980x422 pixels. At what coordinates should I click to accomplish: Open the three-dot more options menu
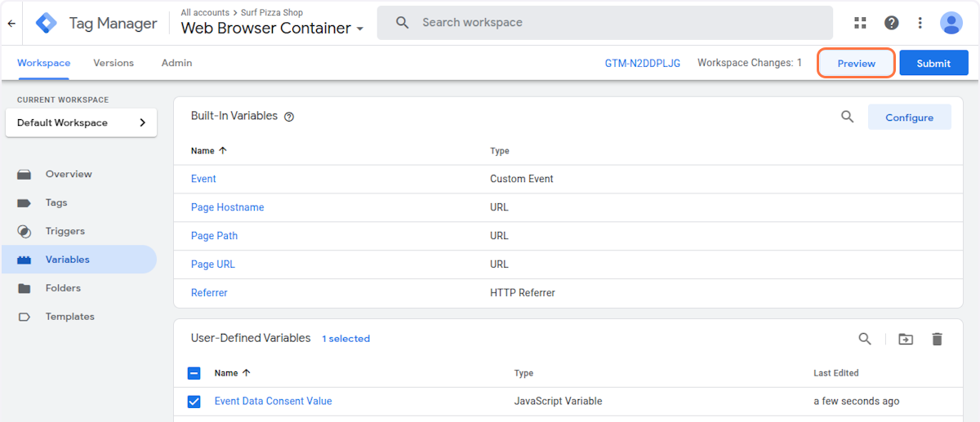coord(920,23)
